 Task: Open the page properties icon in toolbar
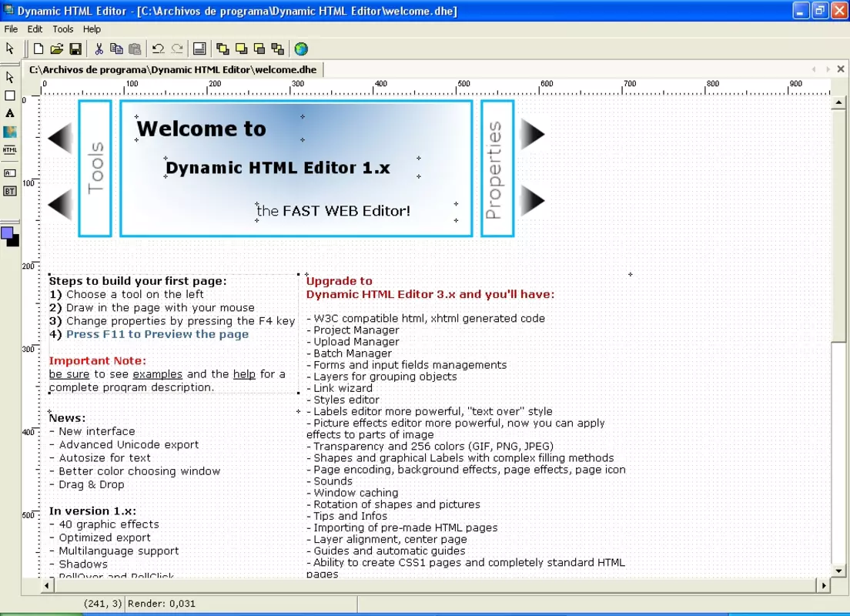click(x=199, y=49)
